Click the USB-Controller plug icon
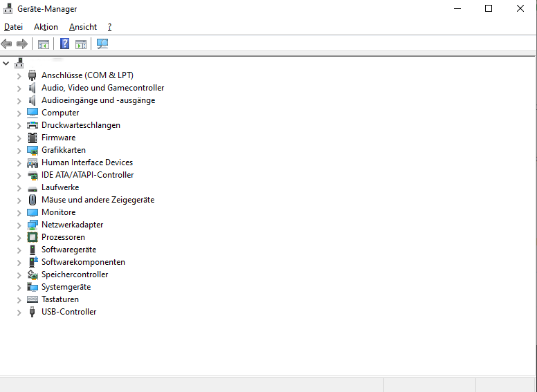The width and height of the screenshot is (537, 392). pyautogui.click(x=33, y=312)
